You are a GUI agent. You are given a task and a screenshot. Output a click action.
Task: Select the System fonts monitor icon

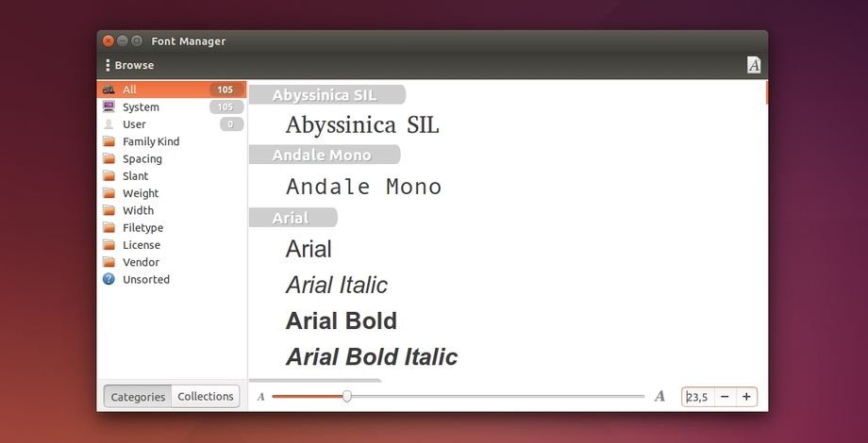click(109, 107)
